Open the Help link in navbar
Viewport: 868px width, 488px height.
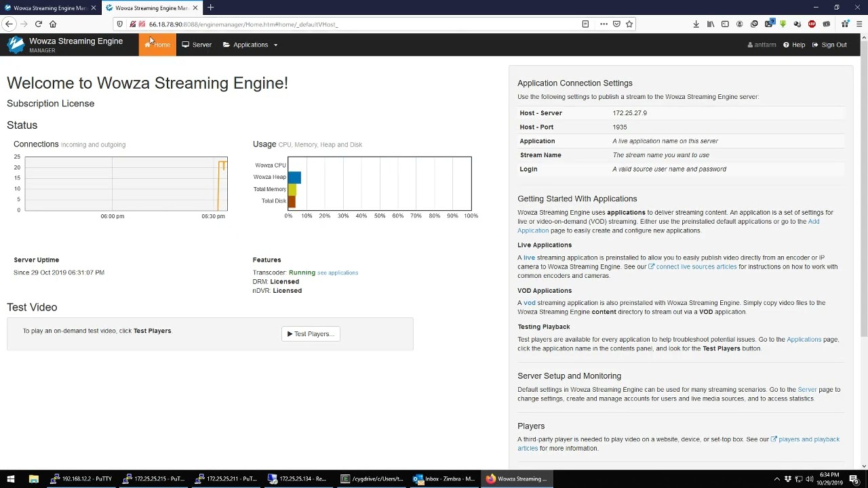click(794, 45)
